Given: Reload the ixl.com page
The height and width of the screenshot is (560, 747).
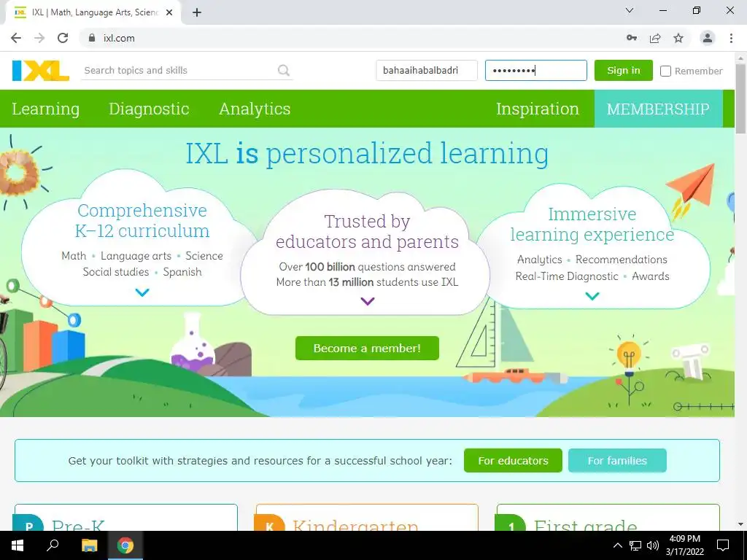Looking at the screenshot, I should pyautogui.click(x=63, y=38).
